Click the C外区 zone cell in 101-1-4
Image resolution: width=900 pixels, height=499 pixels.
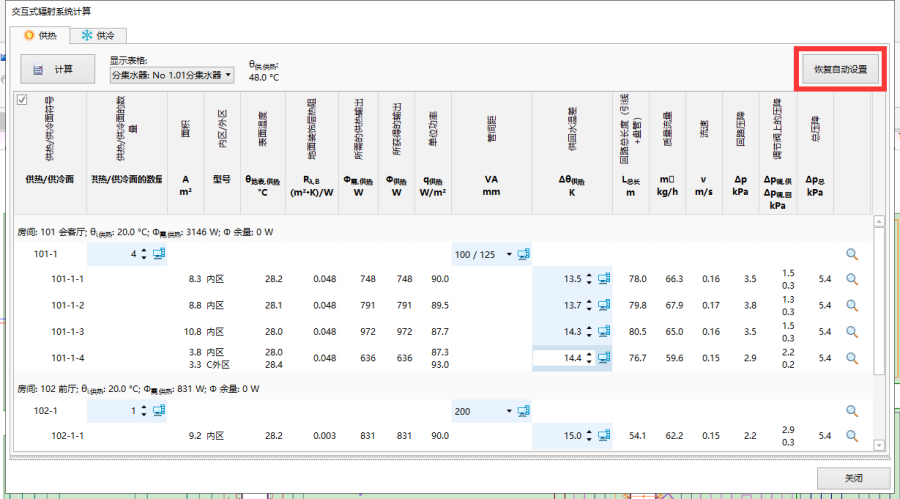coord(218,365)
